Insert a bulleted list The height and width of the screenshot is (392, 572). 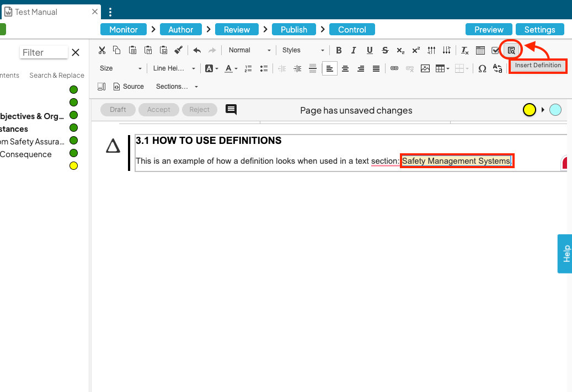click(264, 68)
